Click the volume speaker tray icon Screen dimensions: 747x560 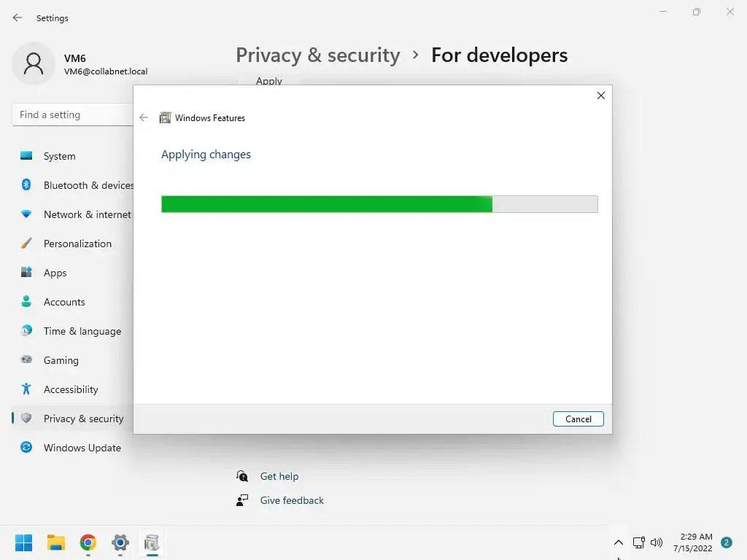[x=657, y=542]
